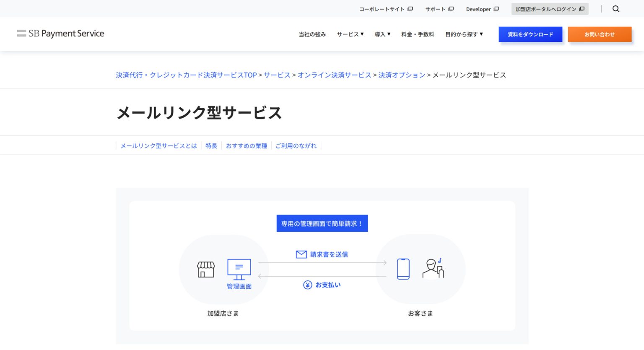Click the 資料をダウンロード button
Screen dimensions: 644x350
point(530,34)
